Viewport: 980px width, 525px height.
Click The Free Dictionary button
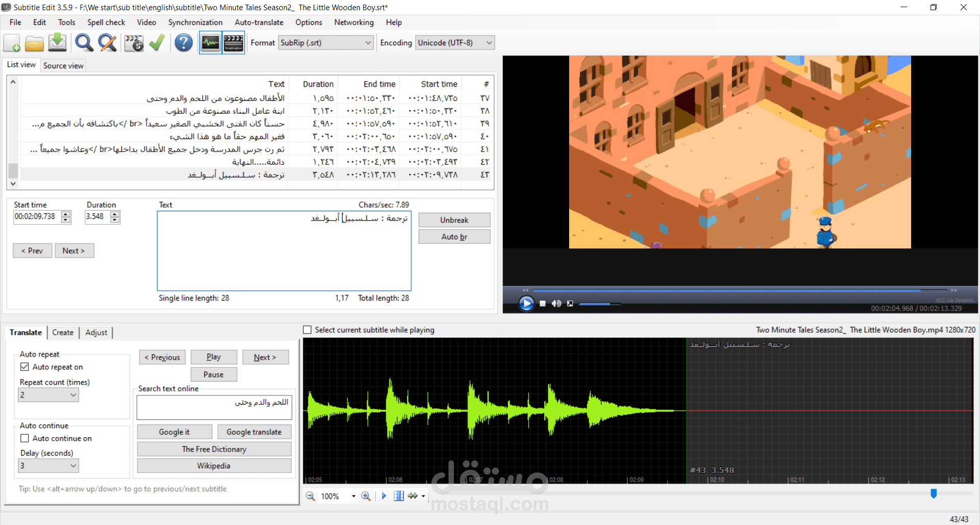tap(214, 449)
